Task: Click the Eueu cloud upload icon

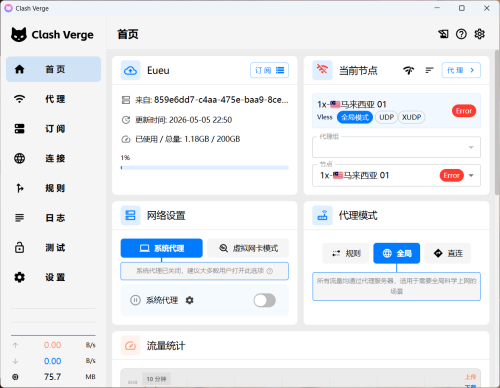Action: coord(130,70)
